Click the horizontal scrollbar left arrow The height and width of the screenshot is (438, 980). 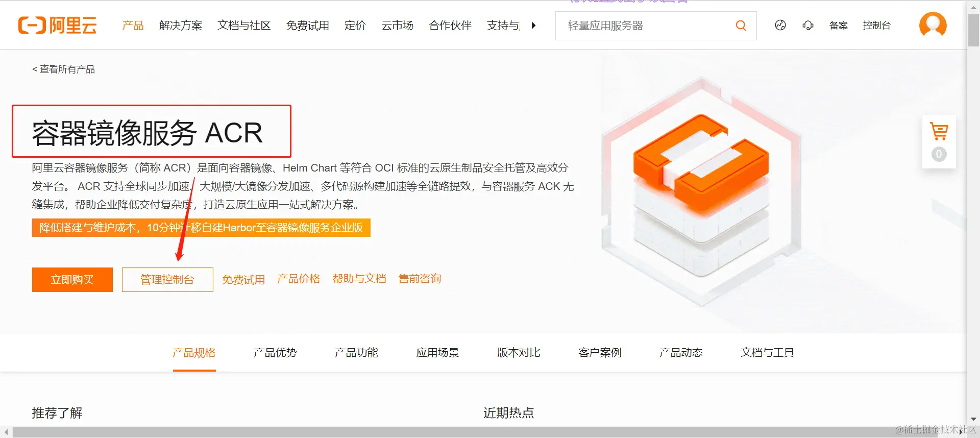coord(6,432)
